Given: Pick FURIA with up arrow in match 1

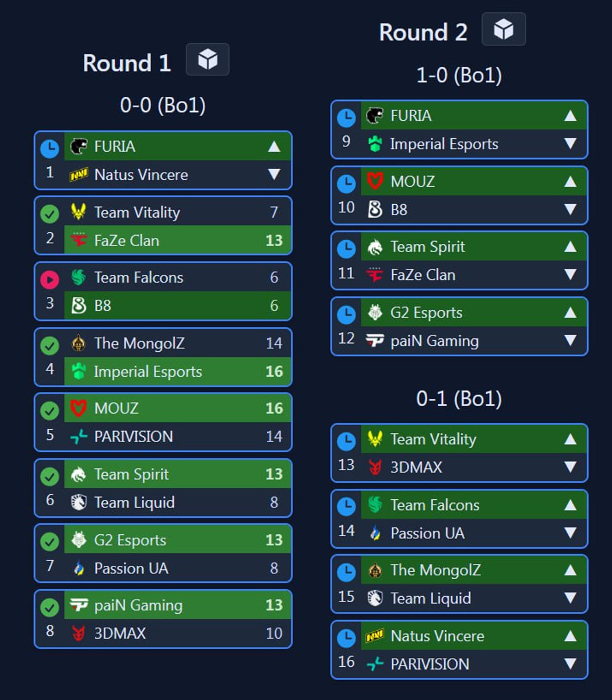Looking at the screenshot, I should tap(274, 146).
